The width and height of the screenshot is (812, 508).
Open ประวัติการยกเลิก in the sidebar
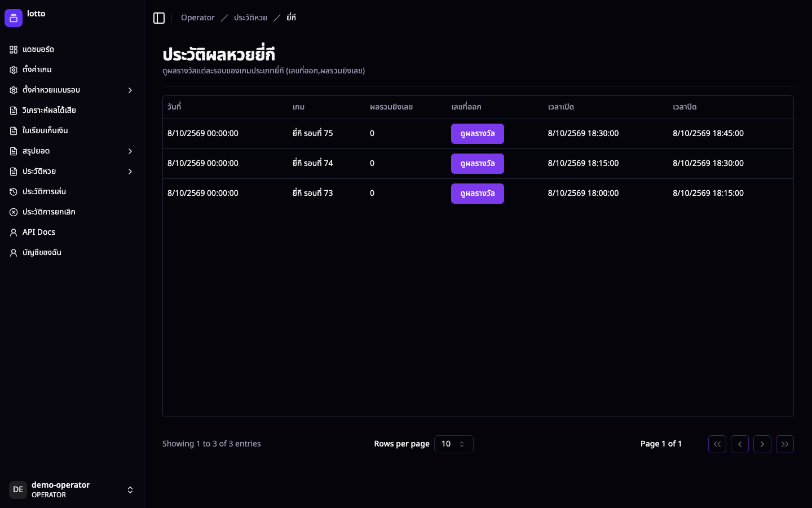[72, 212]
